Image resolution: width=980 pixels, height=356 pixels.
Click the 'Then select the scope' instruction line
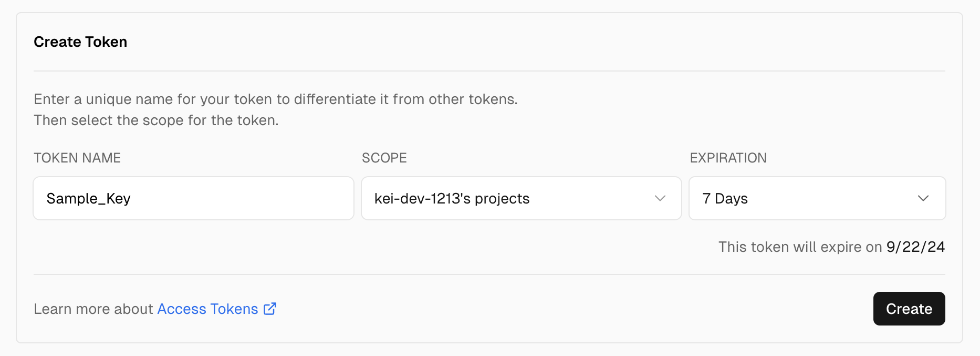156,120
